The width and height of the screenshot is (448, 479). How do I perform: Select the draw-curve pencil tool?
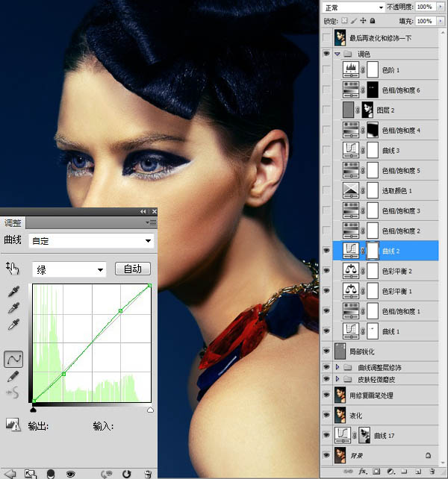click(x=13, y=377)
